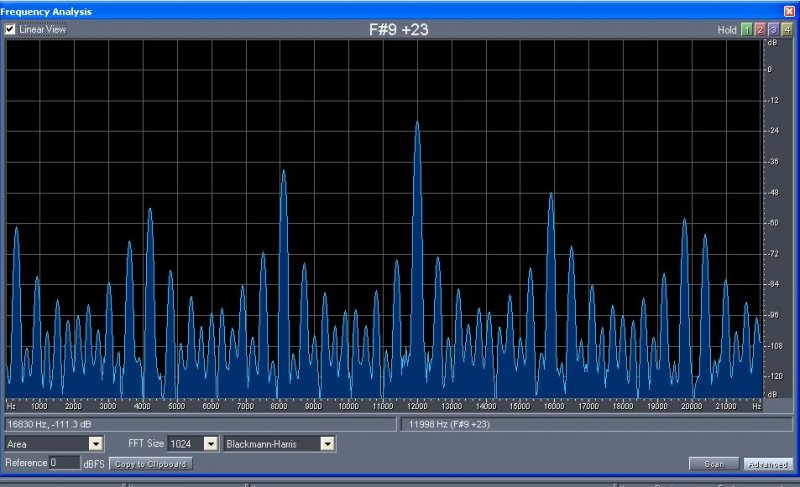Open the Blackmann-Harris window type dropdown
The width and height of the screenshot is (800, 487).
(x=328, y=444)
